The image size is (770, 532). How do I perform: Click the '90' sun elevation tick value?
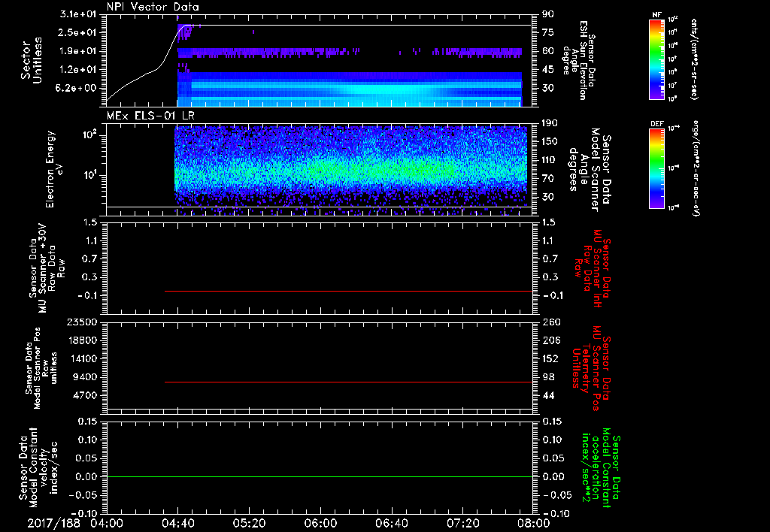(548, 14)
